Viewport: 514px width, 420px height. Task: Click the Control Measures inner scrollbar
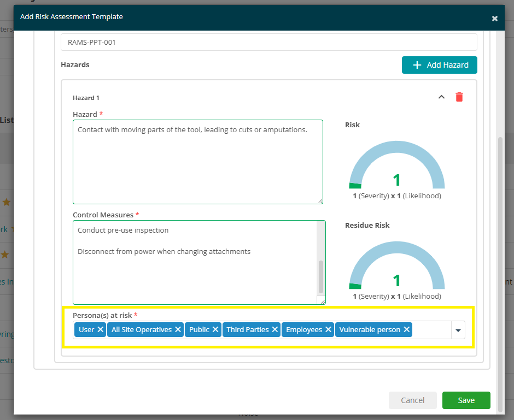[x=321, y=276]
